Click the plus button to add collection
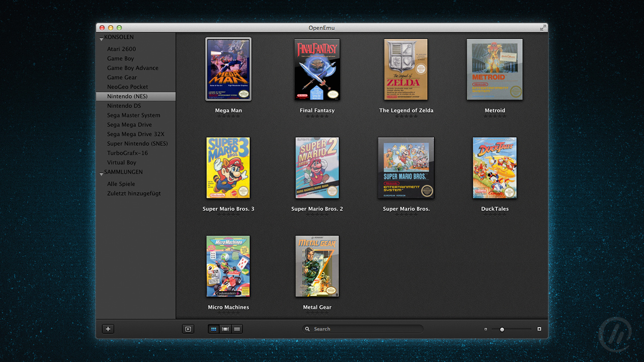This screenshot has width=644, height=362. [x=108, y=329]
